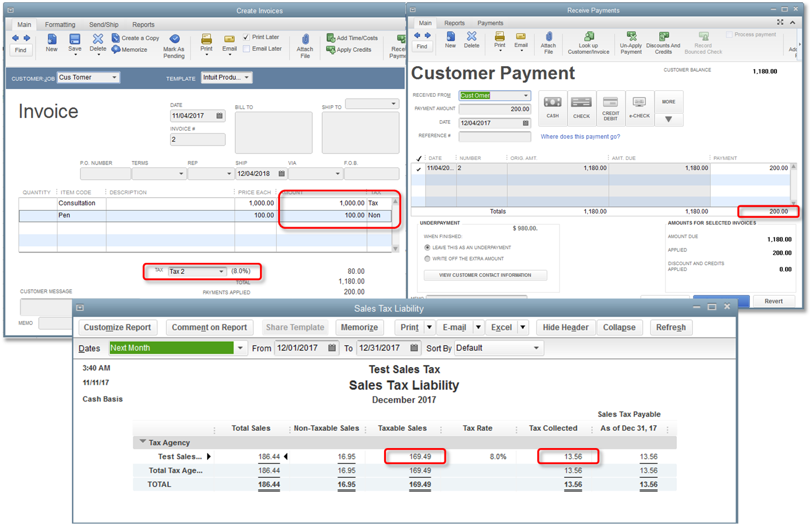Click Memorize icon in Create Invoices
812x524 pixels.
116,49
